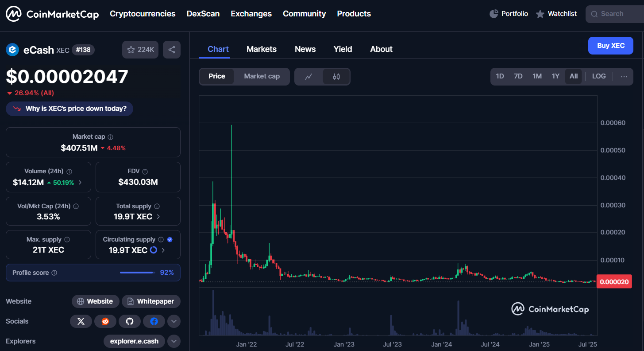Expand Volume (24h) details chevron
This screenshot has height=351, width=644.
click(x=80, y=182)
